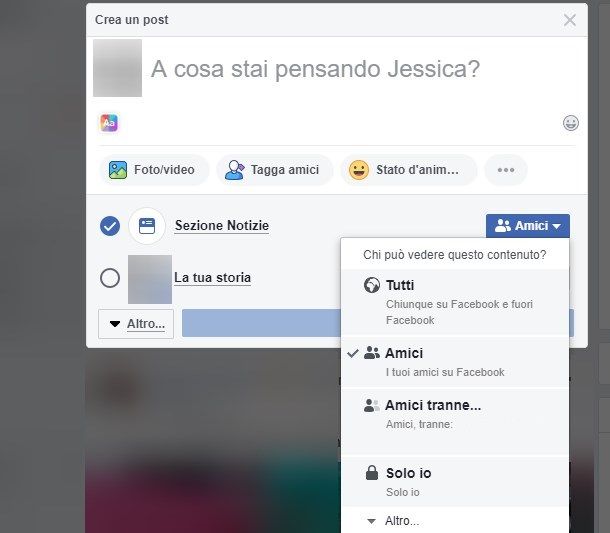Choose Amici tranne... audience option

pos(455,422)
